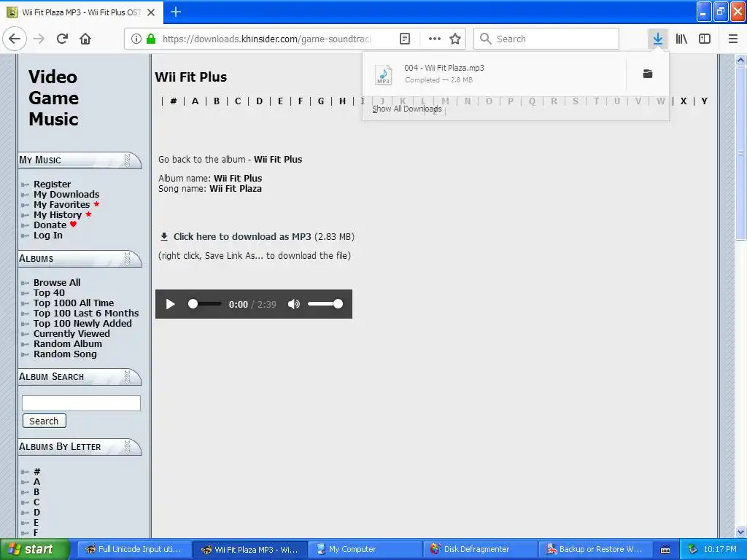Click the album search text field
The image size is (747, 560).
tap(81, 402)
